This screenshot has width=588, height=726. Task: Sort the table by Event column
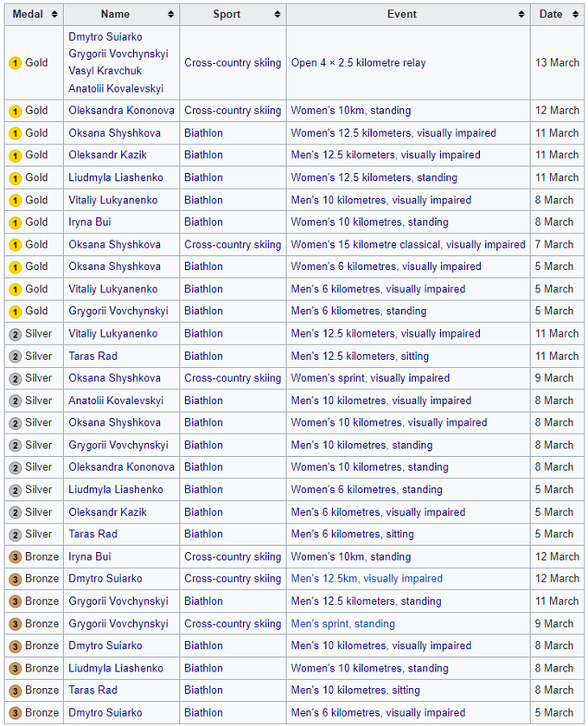click(x=521, y=15)
